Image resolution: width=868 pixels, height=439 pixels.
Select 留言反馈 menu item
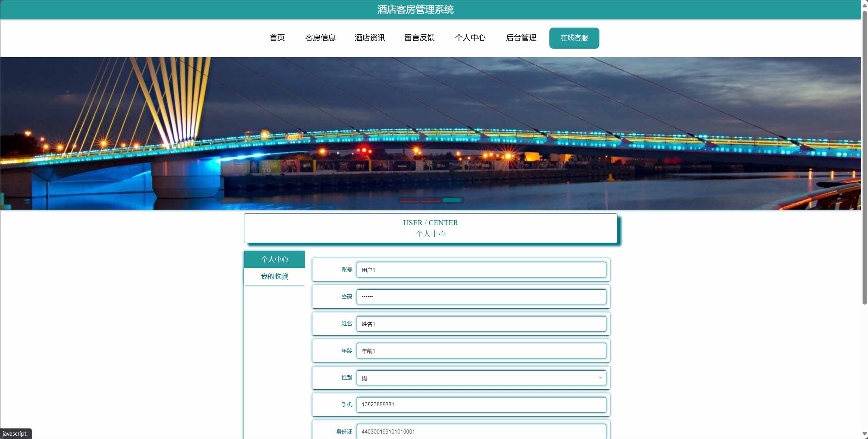419,38
